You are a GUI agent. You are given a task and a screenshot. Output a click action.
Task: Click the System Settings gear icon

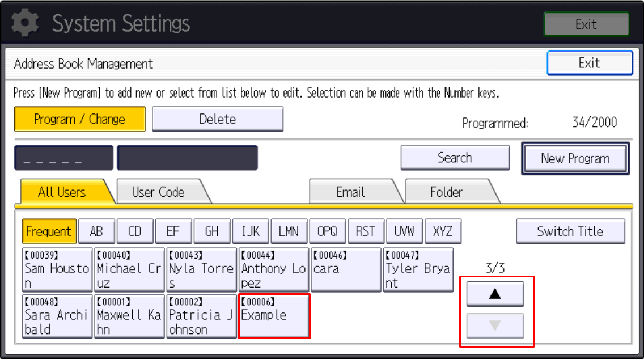tap(24, 23)
